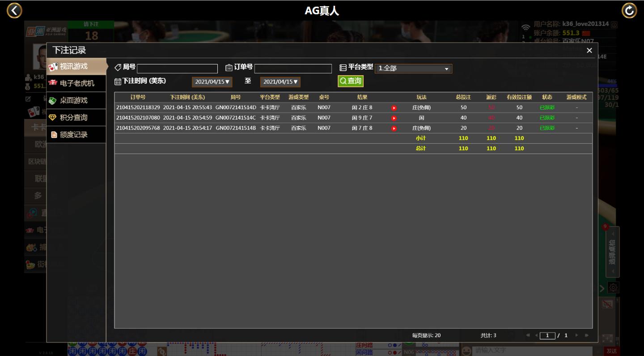Click the green 查询 button
Viewport: 644px width, 356px height.
[x=350, y=81]
